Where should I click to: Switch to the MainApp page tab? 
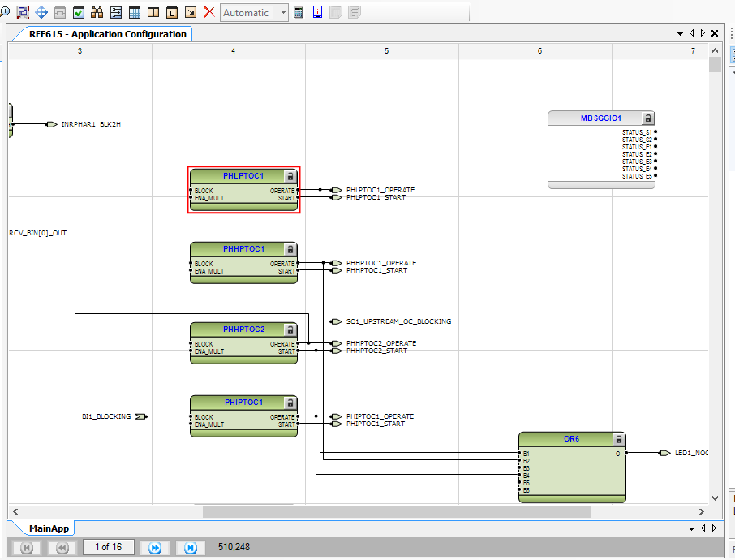[49, 528]
